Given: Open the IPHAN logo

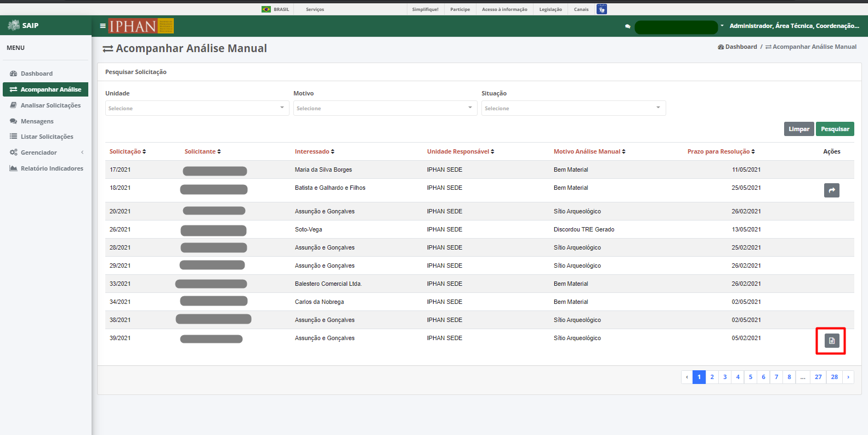Looking at the screenshot, I should pyautogui.click(x=141, y=26).
